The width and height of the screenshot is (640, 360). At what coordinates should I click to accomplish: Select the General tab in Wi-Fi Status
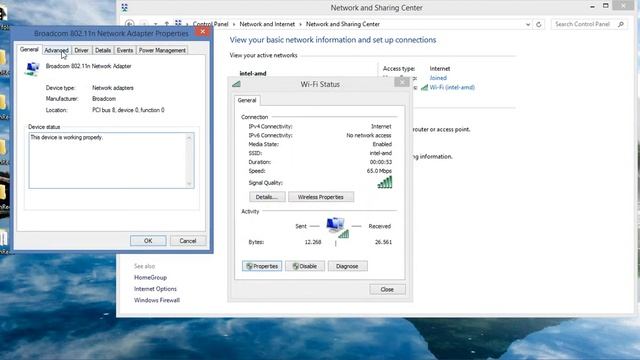[x=247, y=100]
